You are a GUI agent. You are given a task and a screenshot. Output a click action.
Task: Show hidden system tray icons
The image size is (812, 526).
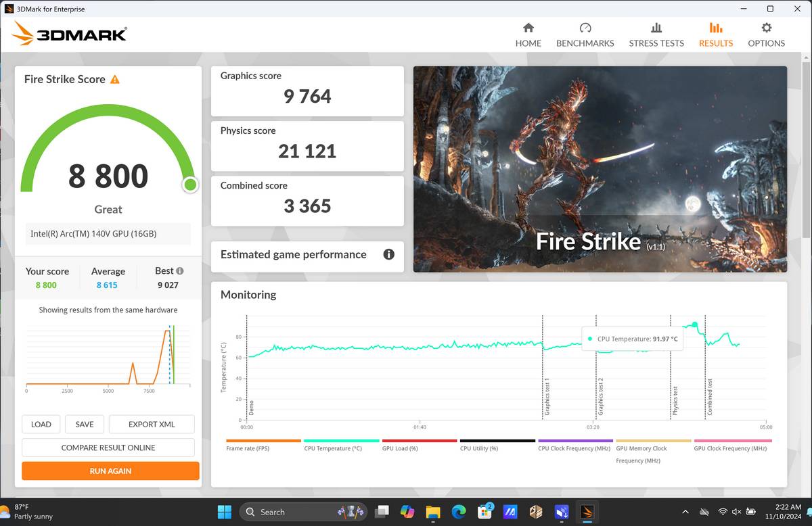[685, 512]
